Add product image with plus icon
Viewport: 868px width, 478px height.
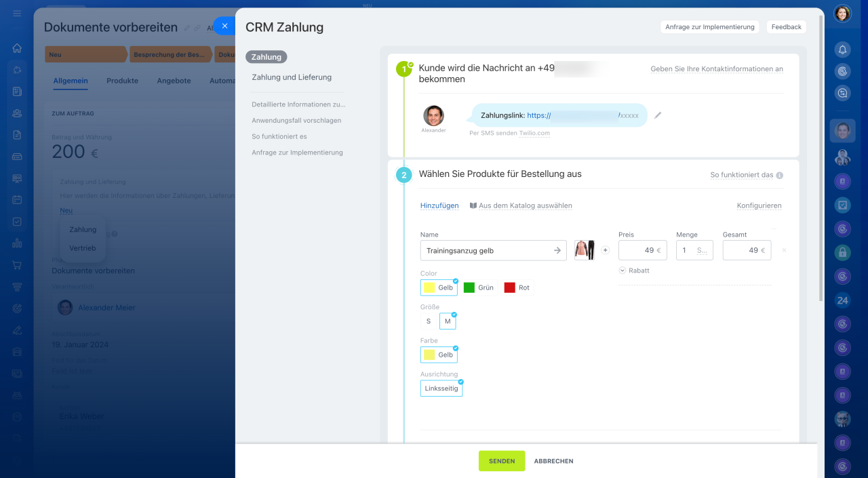(606, 250)
